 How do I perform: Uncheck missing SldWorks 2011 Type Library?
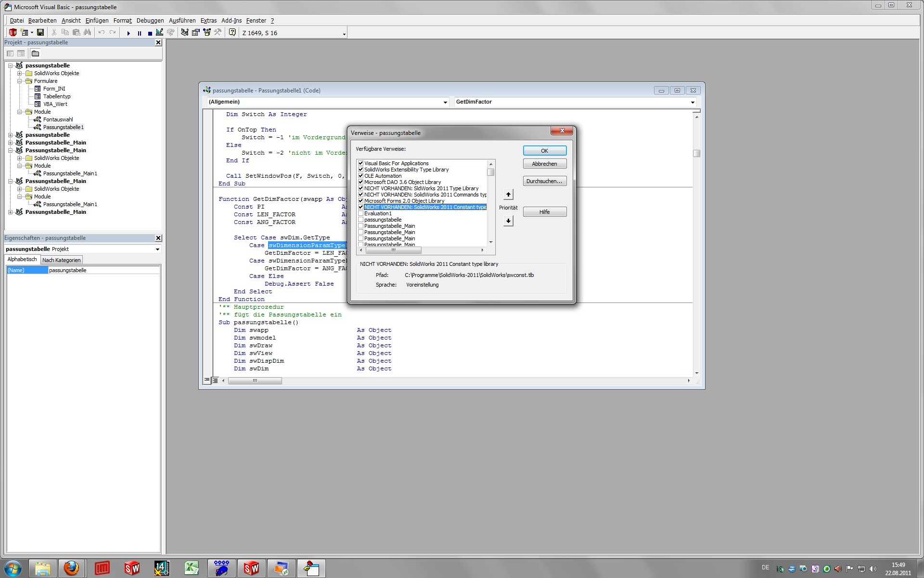pos(360,188)
